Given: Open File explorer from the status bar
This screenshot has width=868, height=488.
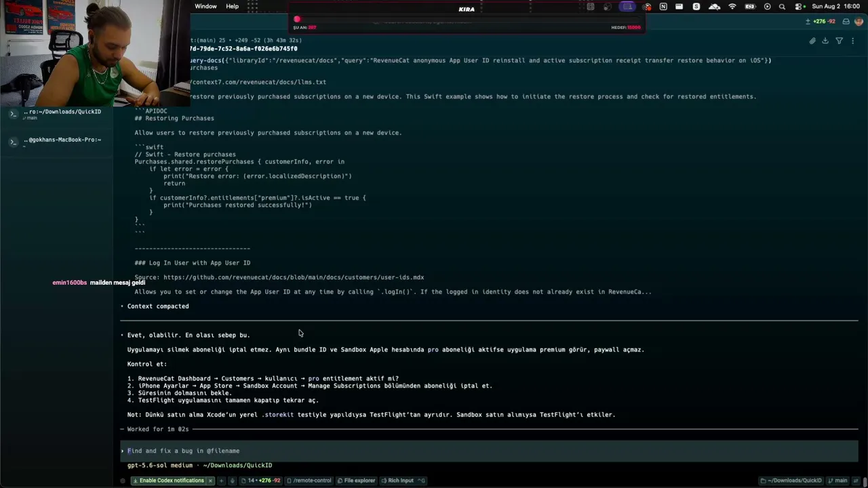Looking at the screenshot, I should click(357, 481).
